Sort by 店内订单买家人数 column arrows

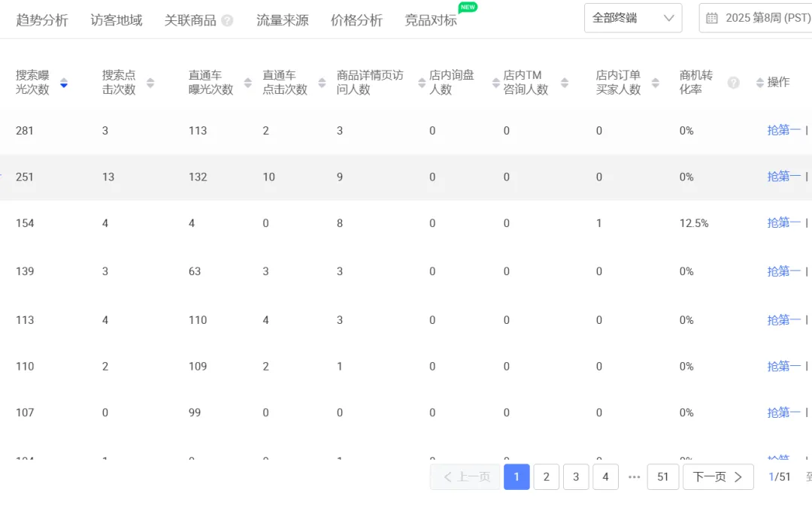(655, 83)
